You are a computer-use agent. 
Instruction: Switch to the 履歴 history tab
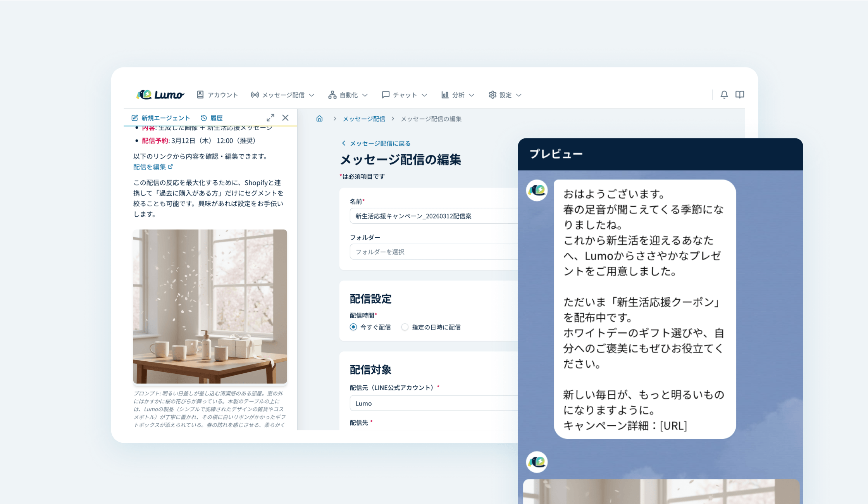(212, 117)
